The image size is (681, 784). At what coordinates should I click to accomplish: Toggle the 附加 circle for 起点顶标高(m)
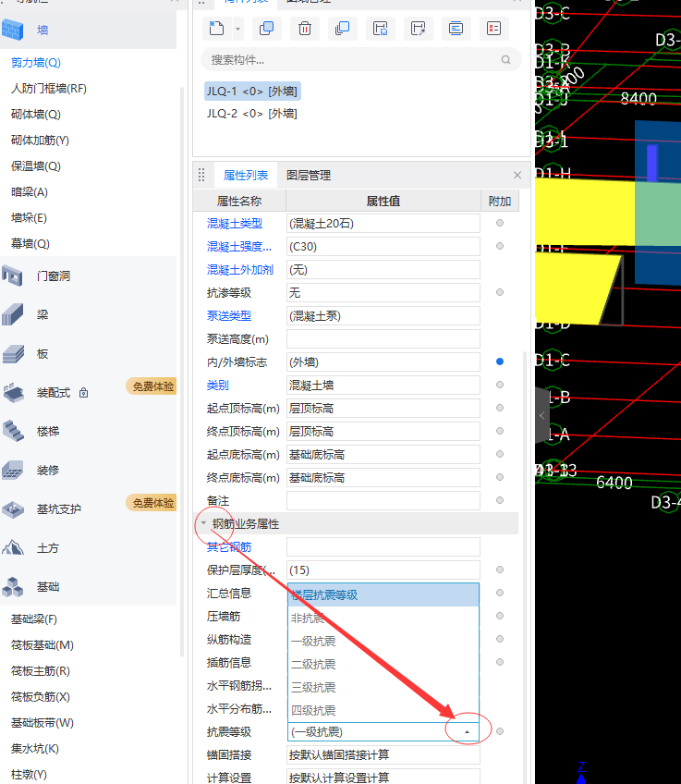point(500,408)
